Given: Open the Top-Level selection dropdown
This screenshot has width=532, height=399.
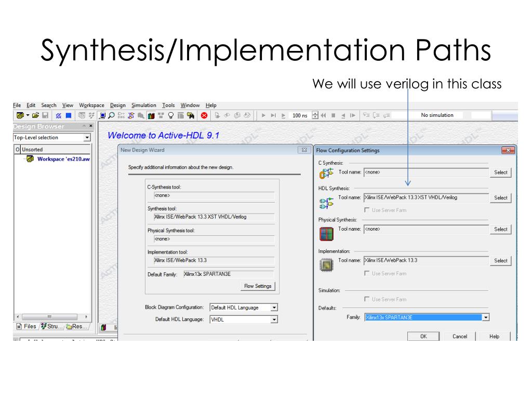Looking at the screenshot, I should 87,137.
